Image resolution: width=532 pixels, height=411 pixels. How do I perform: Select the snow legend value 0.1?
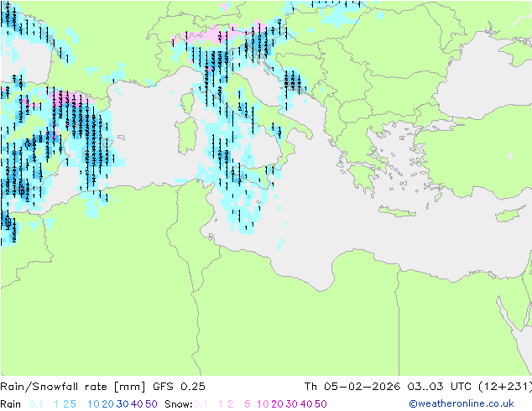[x=201, y=404]
